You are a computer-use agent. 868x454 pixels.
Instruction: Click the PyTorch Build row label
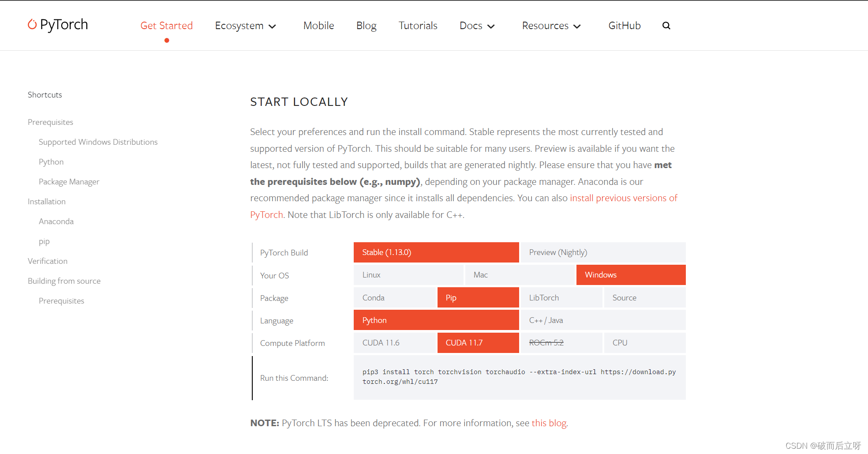[x=284, y=253]
